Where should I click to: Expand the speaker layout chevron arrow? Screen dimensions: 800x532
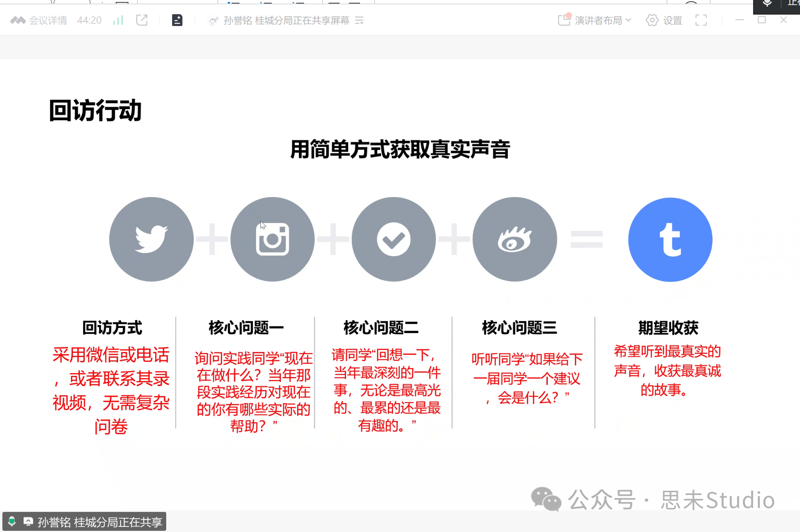pos(629,20)
